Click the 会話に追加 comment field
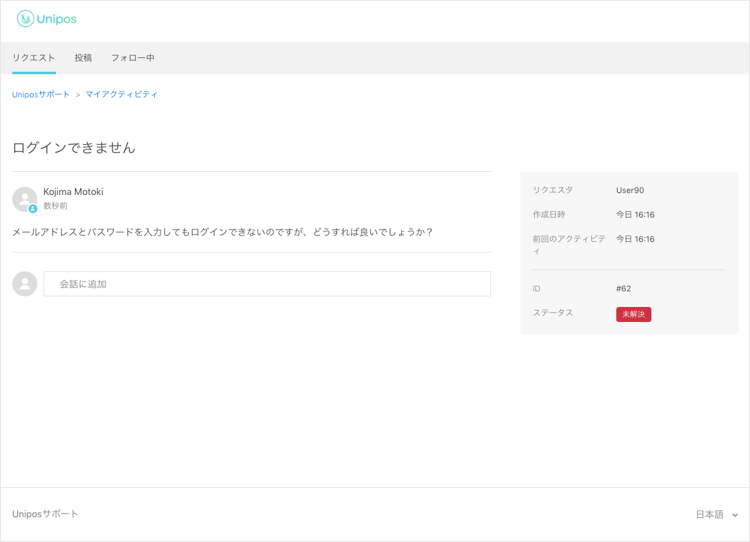This screenshot has width=750, height=542. (267, 284)
